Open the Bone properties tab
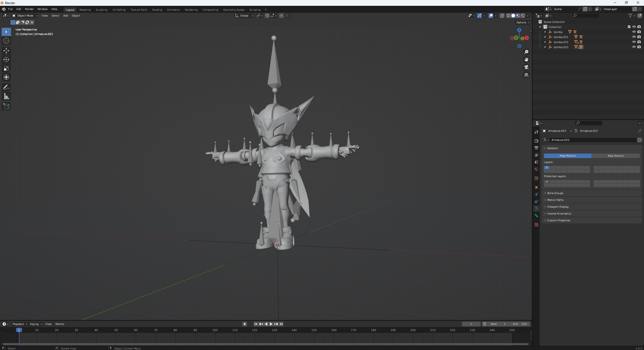 [536, 216]
